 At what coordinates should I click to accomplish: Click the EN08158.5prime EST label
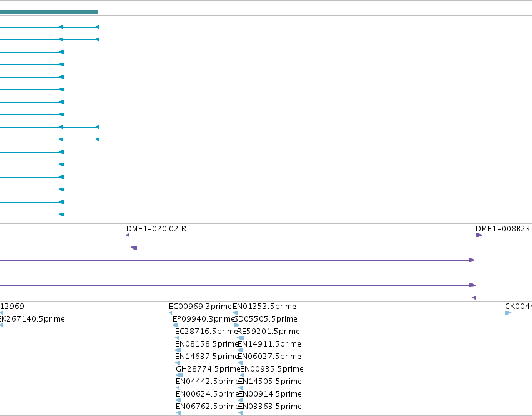[x=207, y=344]
